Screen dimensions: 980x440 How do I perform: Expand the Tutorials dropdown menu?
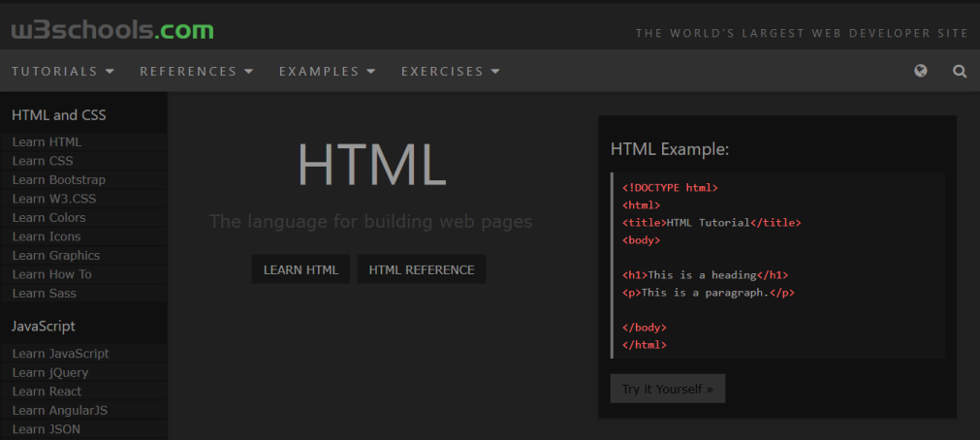coord(63,72)
